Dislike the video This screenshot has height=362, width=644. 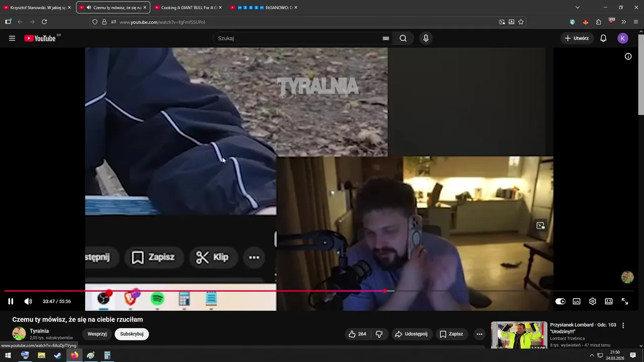coord(379,334)
